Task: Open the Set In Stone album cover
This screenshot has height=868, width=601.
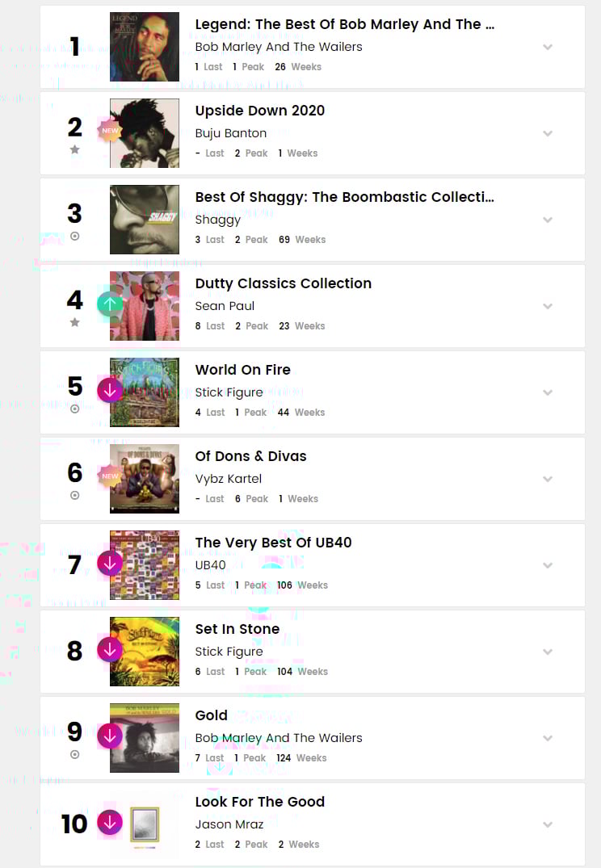Action: (x=145, y=652)
